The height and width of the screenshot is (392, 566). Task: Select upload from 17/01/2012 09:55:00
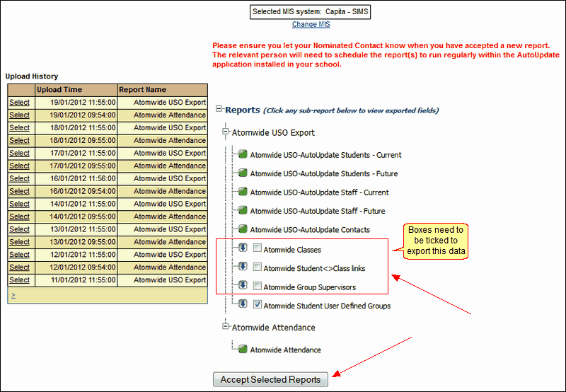[20, 166]
